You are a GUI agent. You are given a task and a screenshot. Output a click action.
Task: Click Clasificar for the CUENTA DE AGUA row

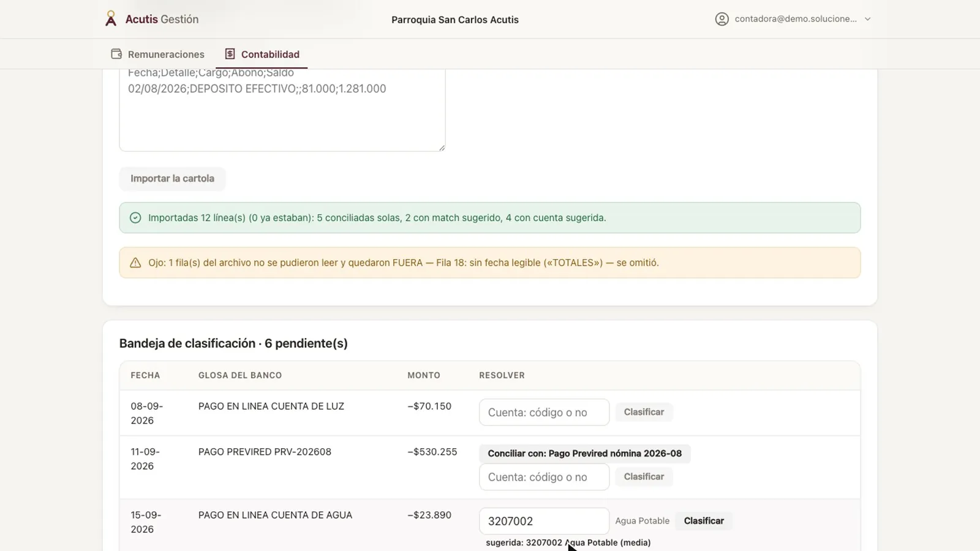pos(704,521)
